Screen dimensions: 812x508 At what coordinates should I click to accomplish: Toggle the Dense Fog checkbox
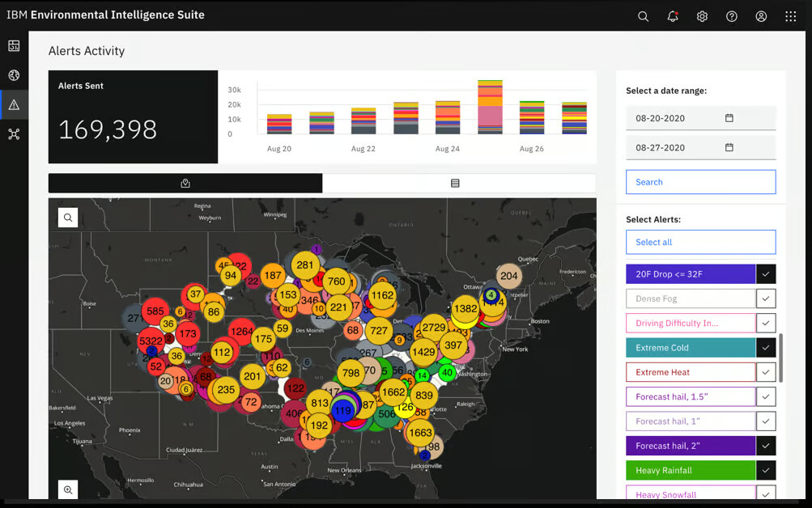pos(766,298)
